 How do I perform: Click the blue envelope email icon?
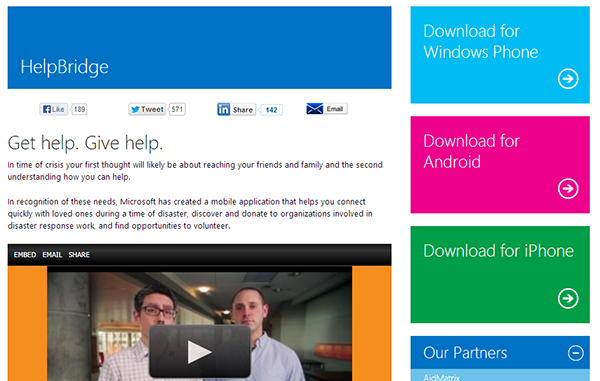(315, 109)
